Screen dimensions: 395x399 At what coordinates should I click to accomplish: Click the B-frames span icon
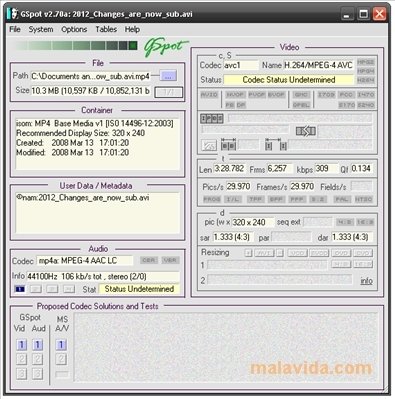tap(228, 144)
